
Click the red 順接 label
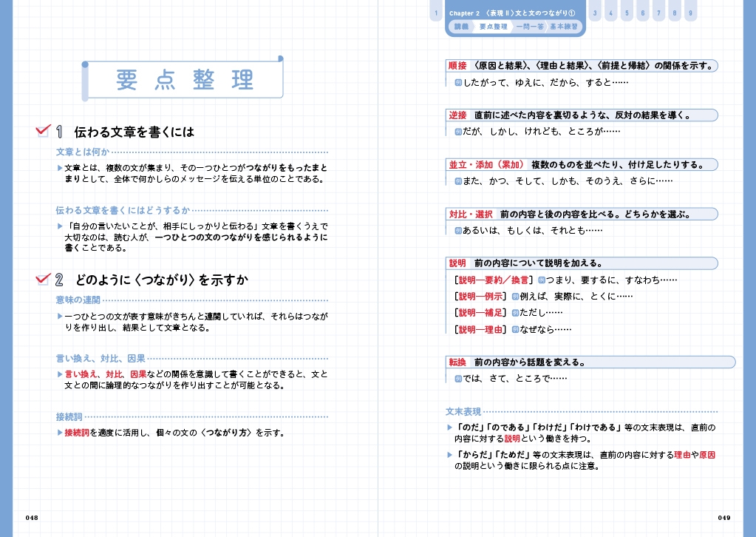457,66
